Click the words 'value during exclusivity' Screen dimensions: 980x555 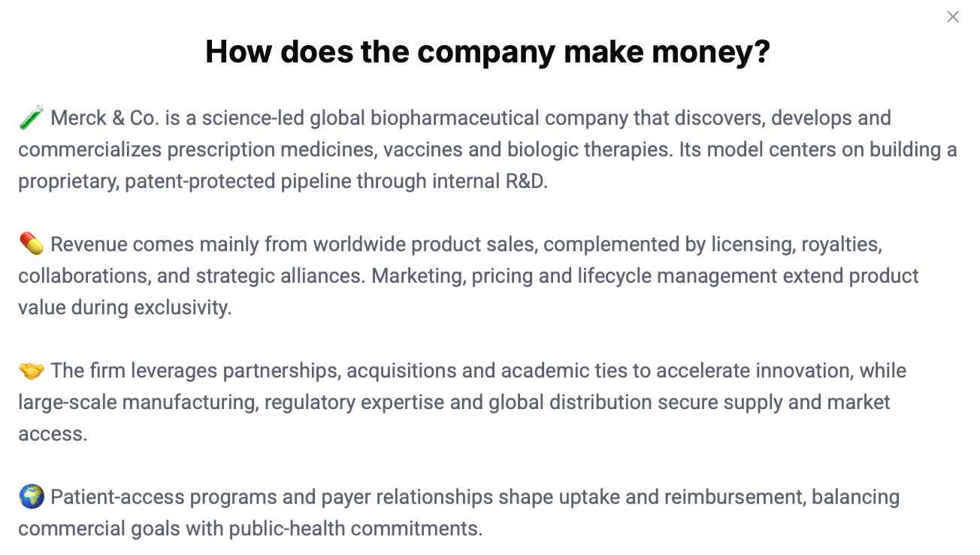pos(124,308)
